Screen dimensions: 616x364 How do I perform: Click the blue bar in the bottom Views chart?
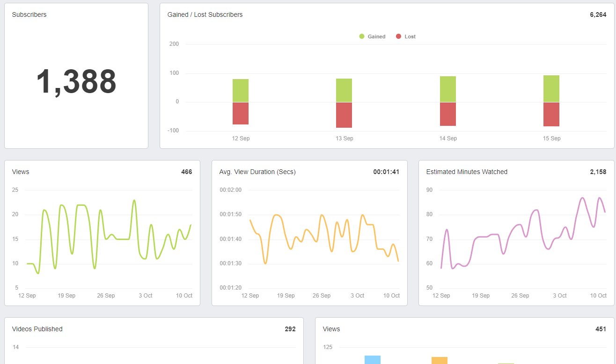372,360
